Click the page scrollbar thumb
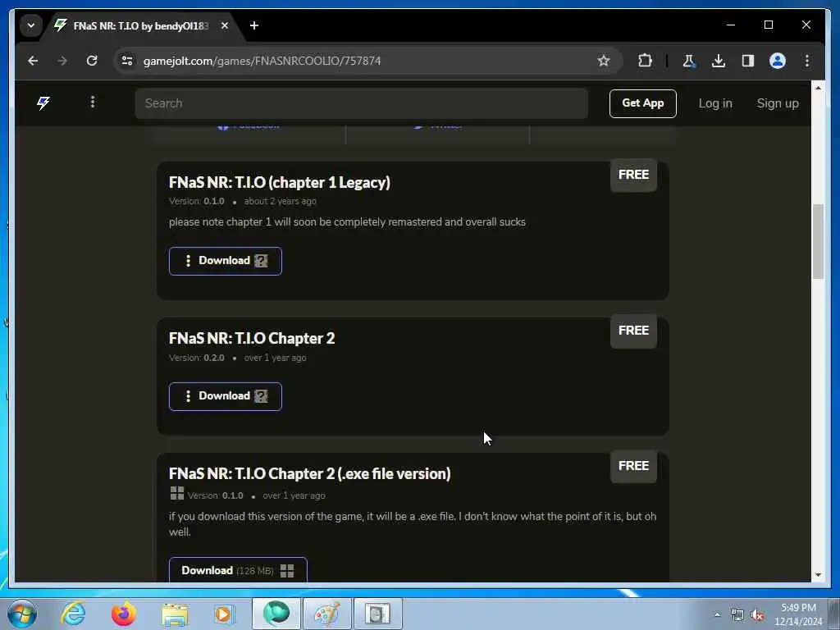 (x=818, y=241)
